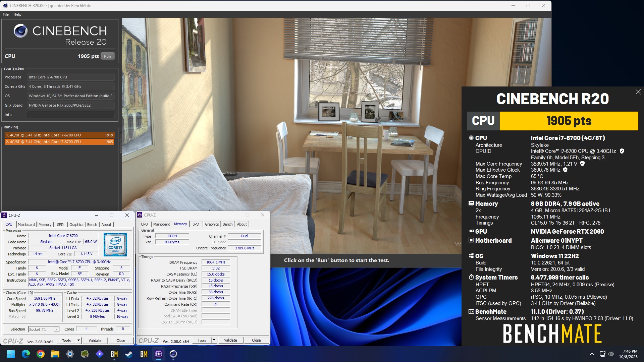Click the shield beside Max Core Frequency
644x362 pixels.
point(583,164)
